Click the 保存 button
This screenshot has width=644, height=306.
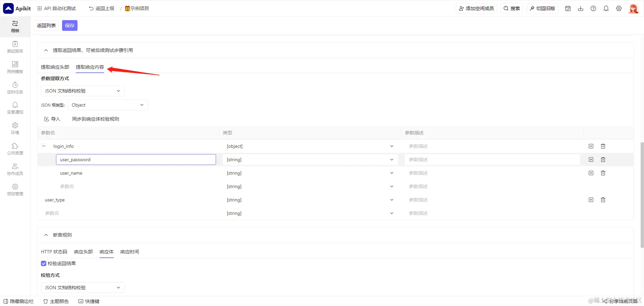coord(70,25)
